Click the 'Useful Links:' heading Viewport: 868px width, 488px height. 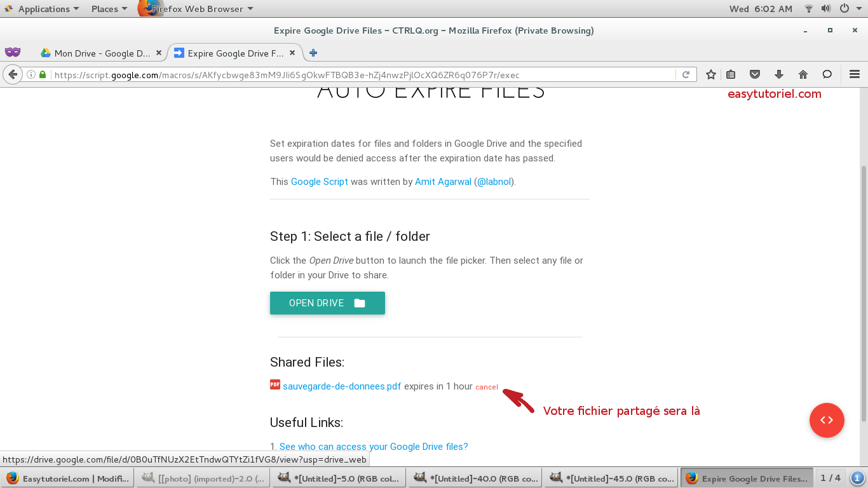point(306,423)
